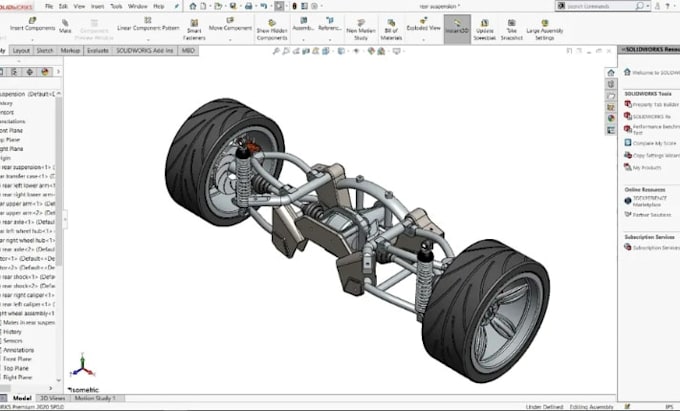Image resolution: width=680 pixels, height=411 pixels.
Task: Click the Exploded View tool
Action: (x=423, y=24)
